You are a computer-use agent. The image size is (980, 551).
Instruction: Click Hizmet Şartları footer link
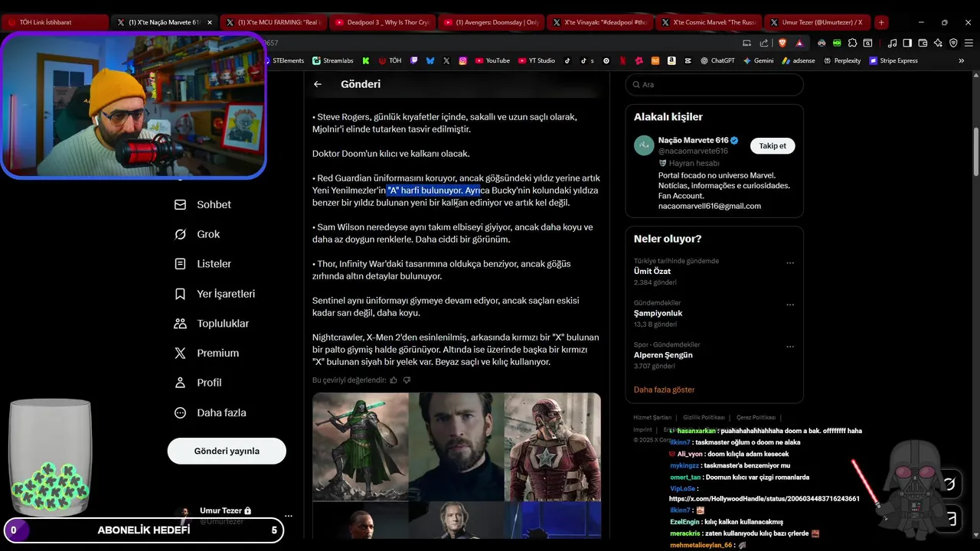652,418
